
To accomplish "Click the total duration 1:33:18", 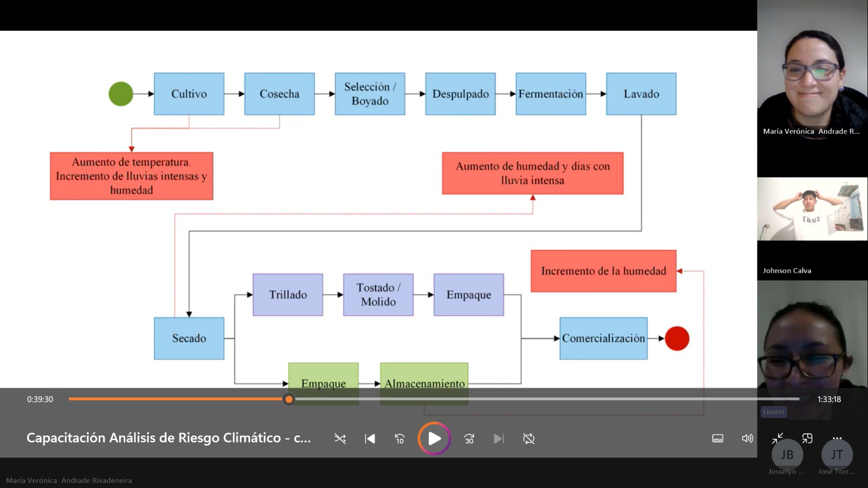I will click(x=829, y=400).
